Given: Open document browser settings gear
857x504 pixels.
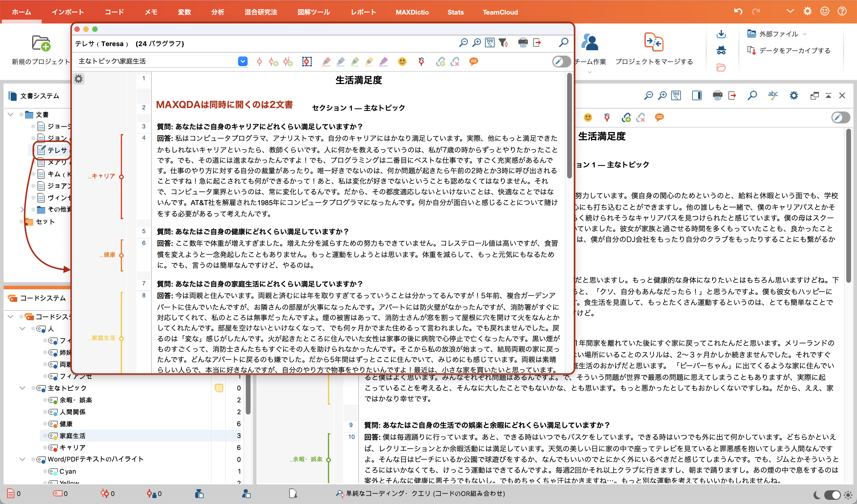Looking at the screenshot, I should pyautogui.click(x=794, y=95).
